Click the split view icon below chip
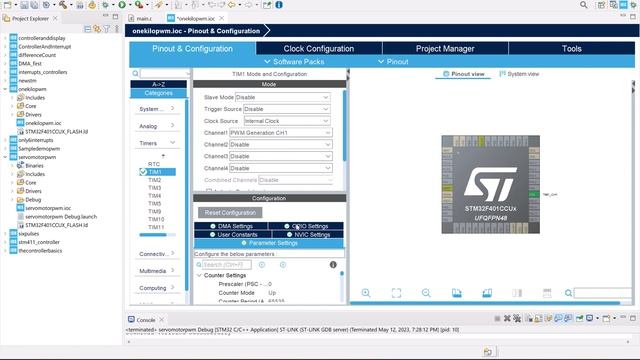 tap(517, 293)
